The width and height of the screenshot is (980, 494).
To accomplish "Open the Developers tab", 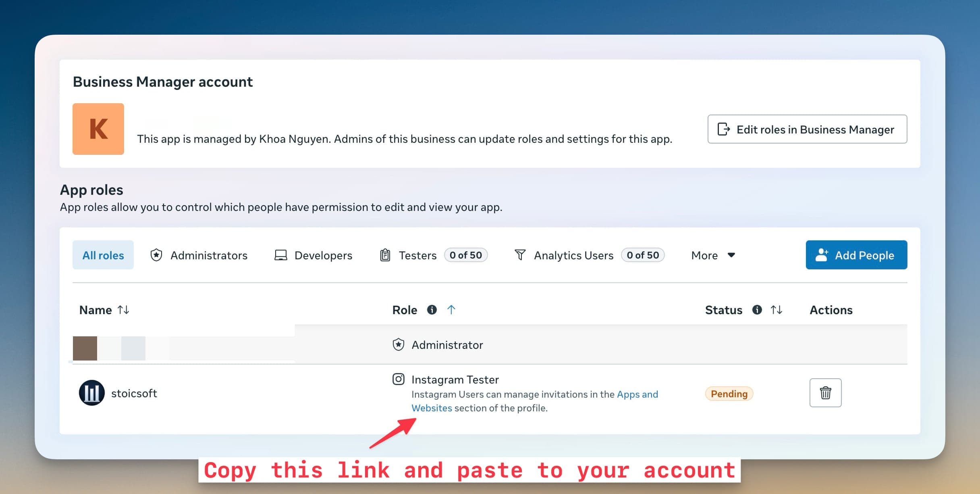I will 313,255.
